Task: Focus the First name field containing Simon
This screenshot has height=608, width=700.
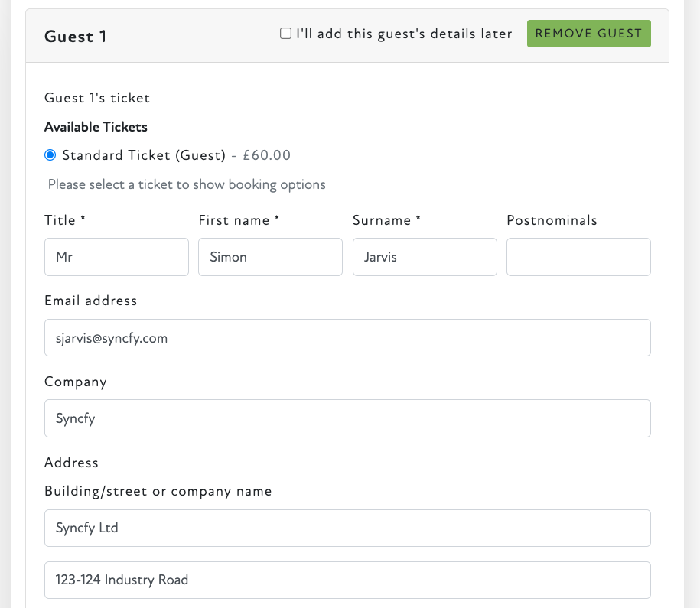Action: click(270, 257)
